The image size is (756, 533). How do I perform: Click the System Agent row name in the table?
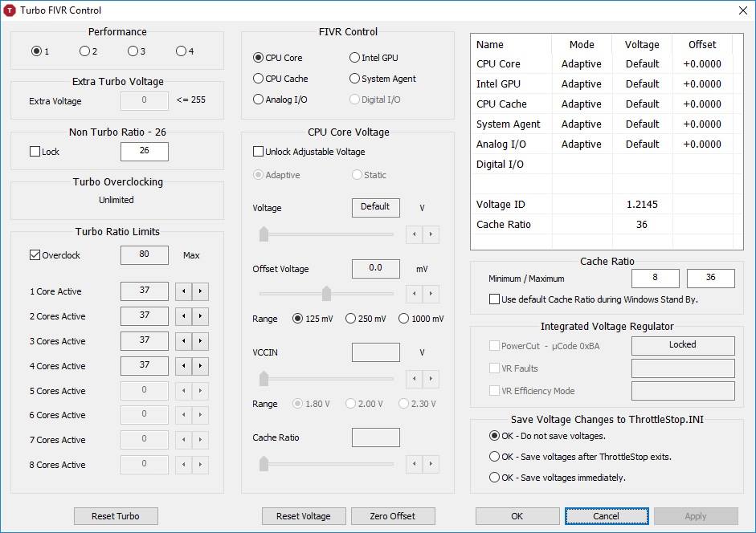(x=509, y=124)
